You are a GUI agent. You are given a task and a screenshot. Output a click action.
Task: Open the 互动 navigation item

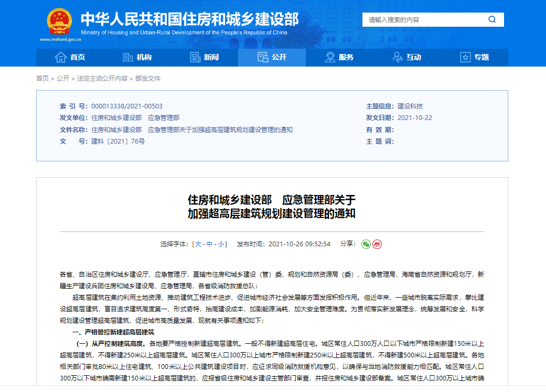[406, 58]
